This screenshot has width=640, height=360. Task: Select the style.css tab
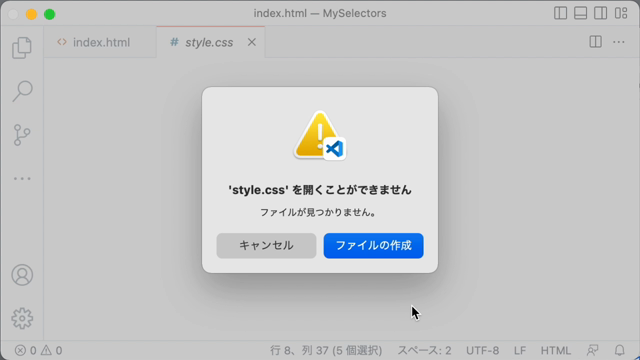[202, 42]
